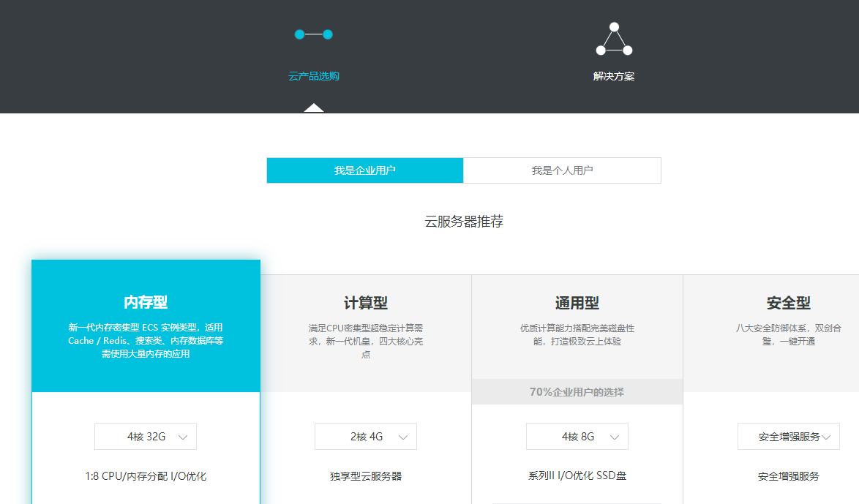859x504 pixels.
Task: Click the 云产品选购 two-dot connector icon
Action: (313, 34)
